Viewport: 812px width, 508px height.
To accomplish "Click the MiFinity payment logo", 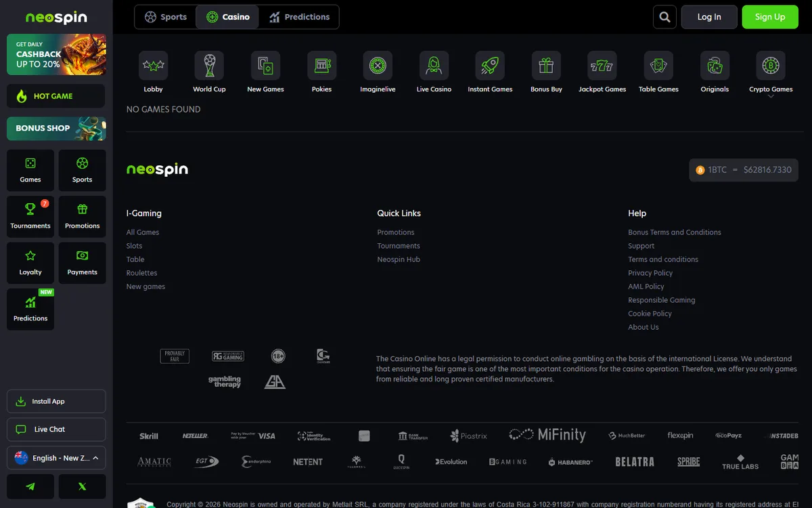I will [547, 435].
